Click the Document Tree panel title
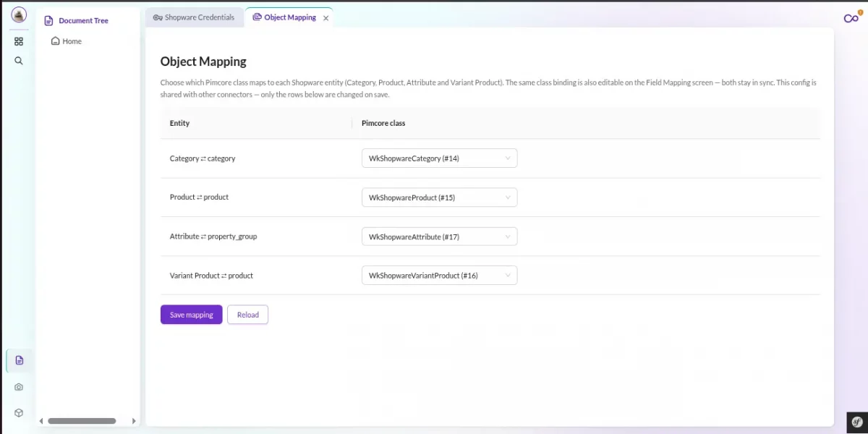The image size is (868, 434). [83, 21]
